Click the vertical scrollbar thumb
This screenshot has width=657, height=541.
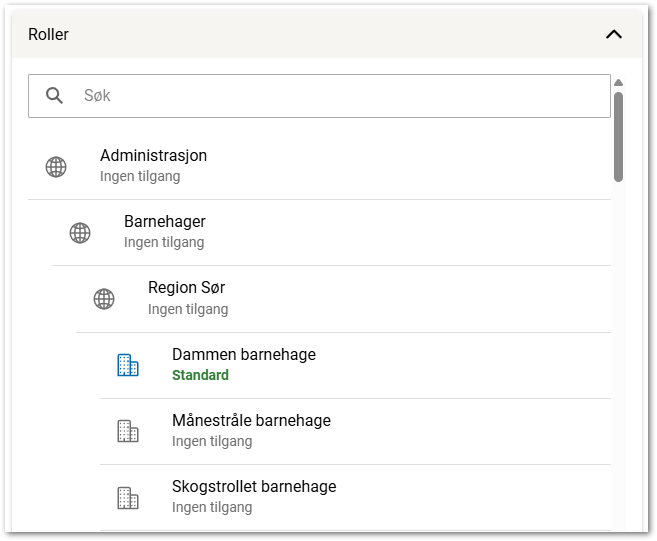click(x=619, y=136)
